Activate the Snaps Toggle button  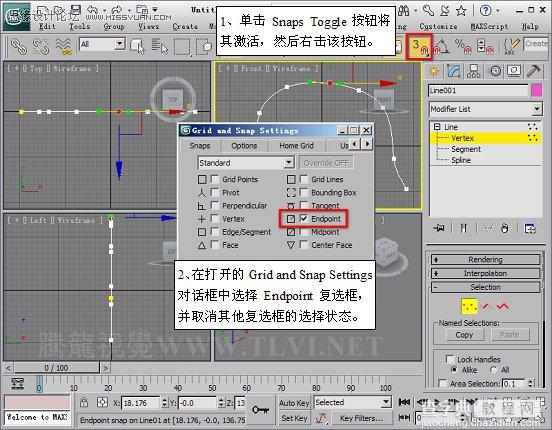point(419,46)
